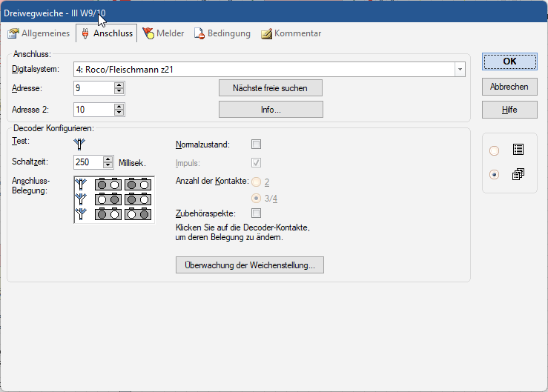Open Überwachung der Weichenstellung dialog
The height and width of the screenshot is (392, 548).
point(249,265)
